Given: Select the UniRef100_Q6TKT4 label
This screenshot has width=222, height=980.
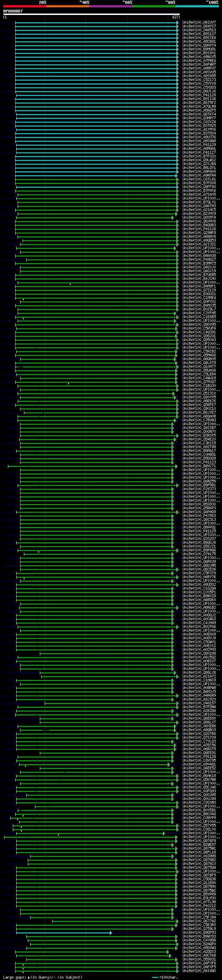Looking at the screenshot, I should 199,114.
